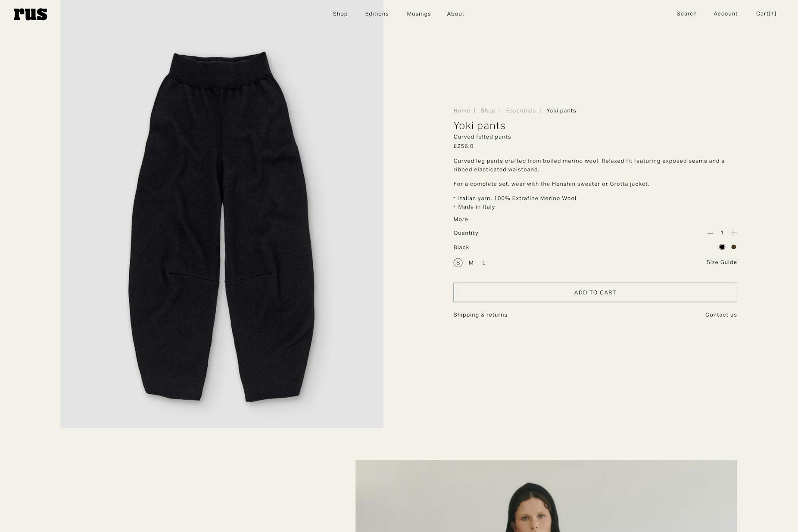Open the Shop menu
This screenshot has height=532, width=798.
pyautogui.click(x=340, y=14)
